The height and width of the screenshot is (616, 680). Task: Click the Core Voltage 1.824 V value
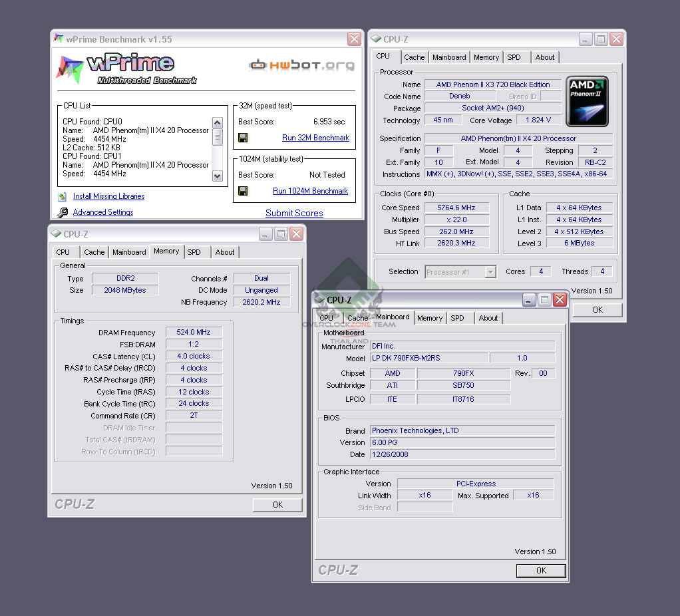tap(538, 120)
